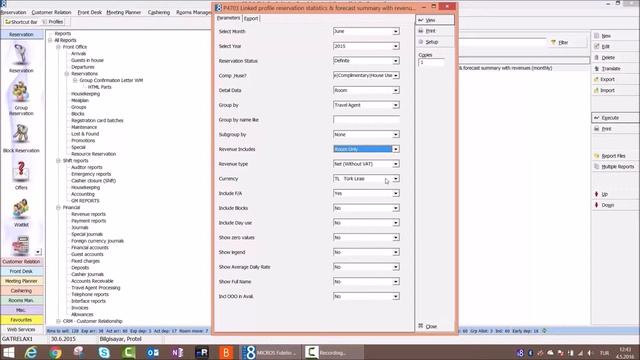The image size is (640, 360).
Task: Click the Print button in dialog
Action: tap(435, 31)
